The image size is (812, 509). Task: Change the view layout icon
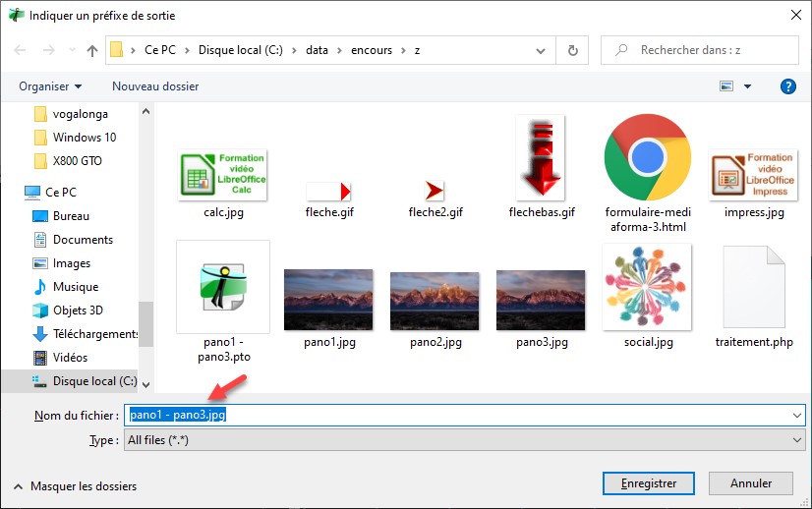pyautogui.click(x=727, y=86)
